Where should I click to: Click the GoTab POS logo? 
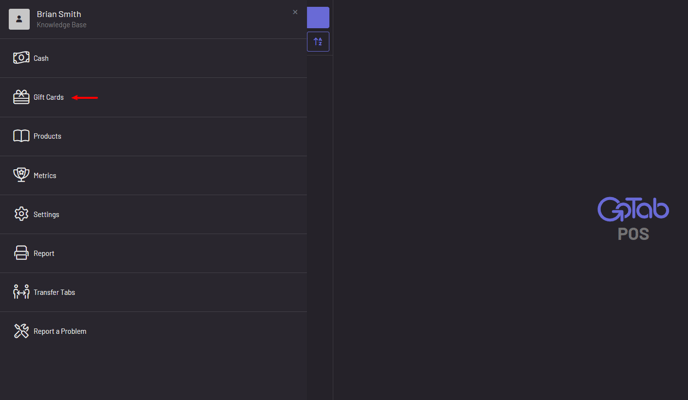(633, 218)
